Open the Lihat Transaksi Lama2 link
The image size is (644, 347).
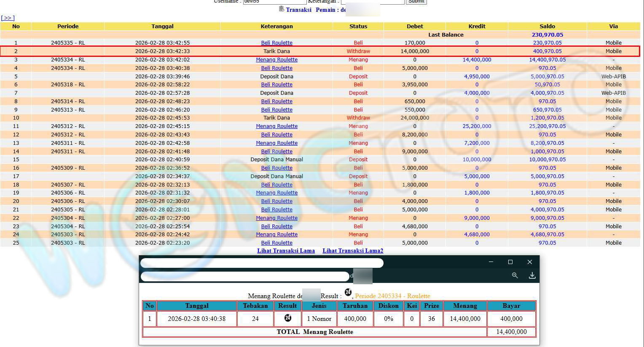[353, 251]
